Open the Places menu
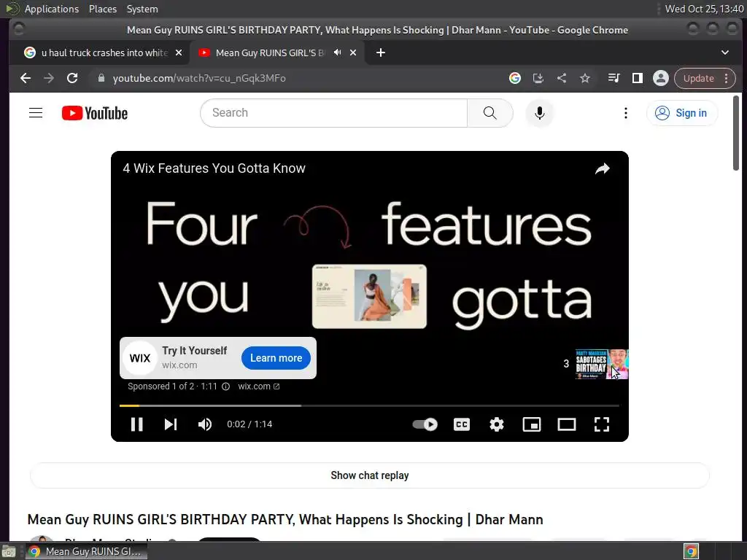 pyautogui.click(x=103, y=9)
